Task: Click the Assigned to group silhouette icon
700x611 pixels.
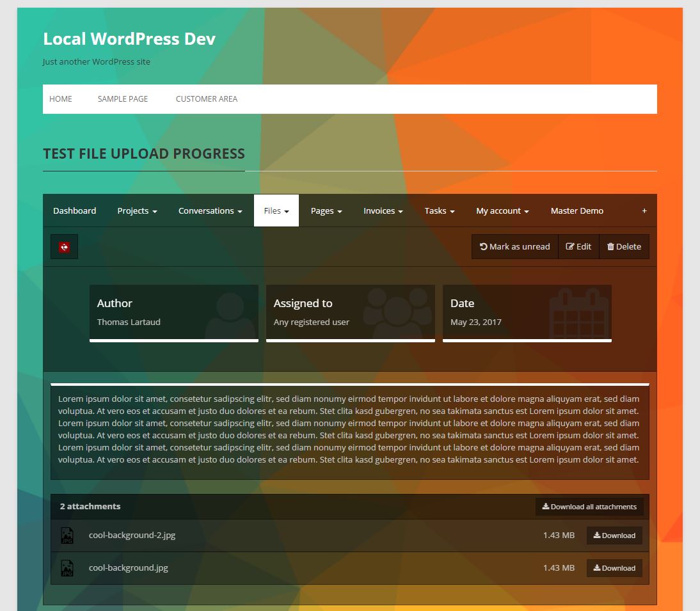Action: click(x=397, y=313)
